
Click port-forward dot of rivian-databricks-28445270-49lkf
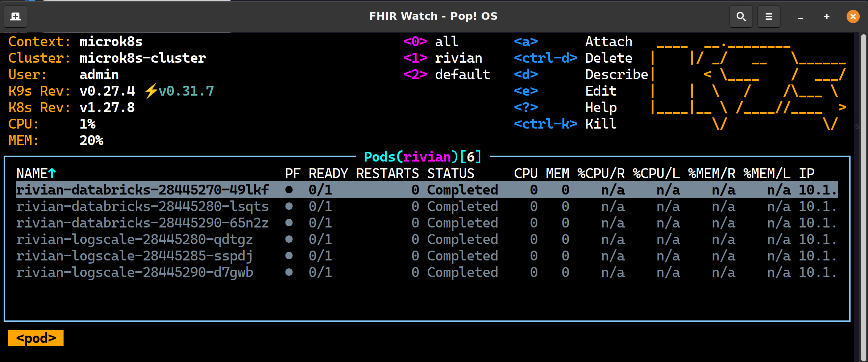[289, 190]
